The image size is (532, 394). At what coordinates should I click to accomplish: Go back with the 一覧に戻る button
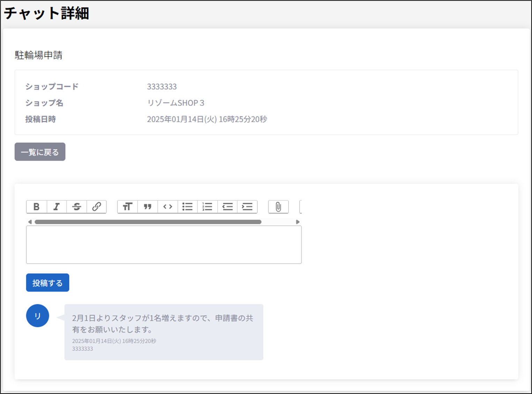40,152
